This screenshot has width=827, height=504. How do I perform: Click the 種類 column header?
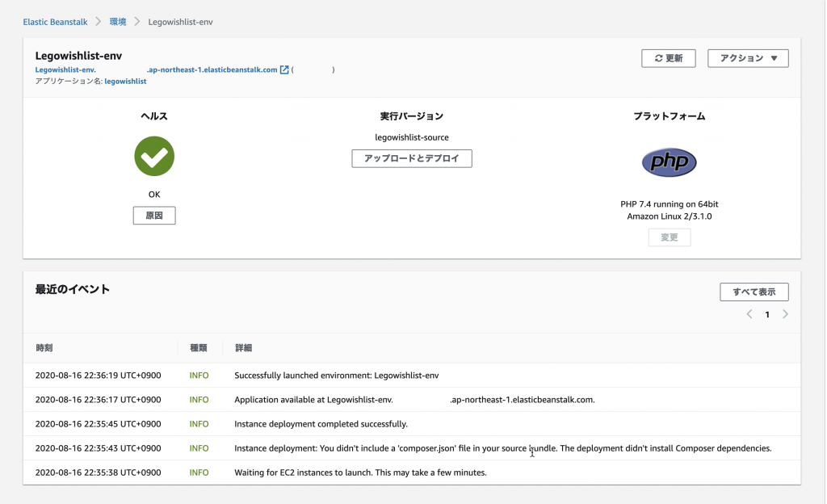[199, 348]
